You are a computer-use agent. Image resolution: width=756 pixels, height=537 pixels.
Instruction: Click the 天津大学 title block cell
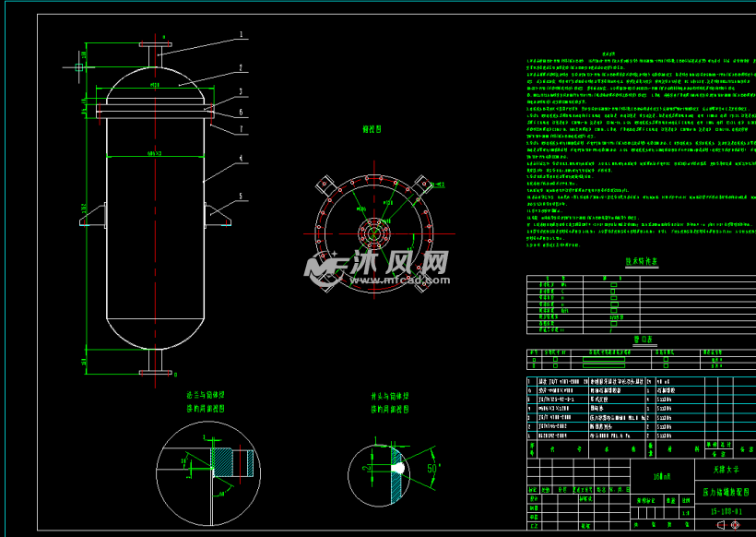(726, 469)
